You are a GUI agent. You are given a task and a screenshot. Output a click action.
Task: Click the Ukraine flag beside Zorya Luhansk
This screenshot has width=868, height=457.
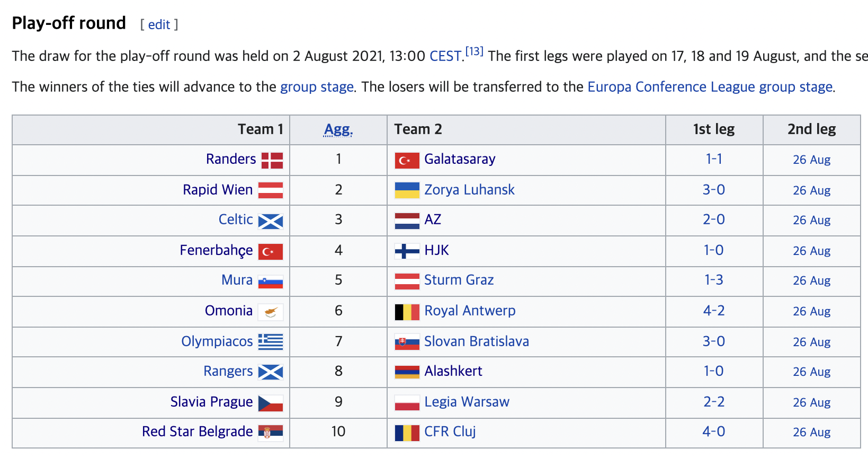[x=407, y=190]
